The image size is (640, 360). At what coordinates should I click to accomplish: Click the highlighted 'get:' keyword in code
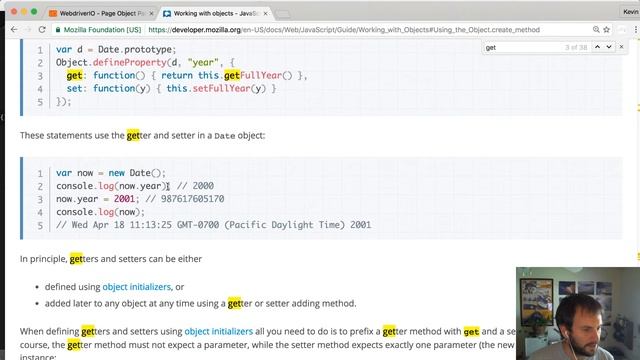[76, 76]
